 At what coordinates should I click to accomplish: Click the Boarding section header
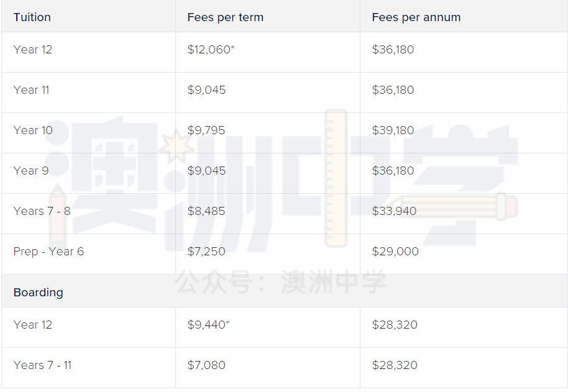point(38,293)
